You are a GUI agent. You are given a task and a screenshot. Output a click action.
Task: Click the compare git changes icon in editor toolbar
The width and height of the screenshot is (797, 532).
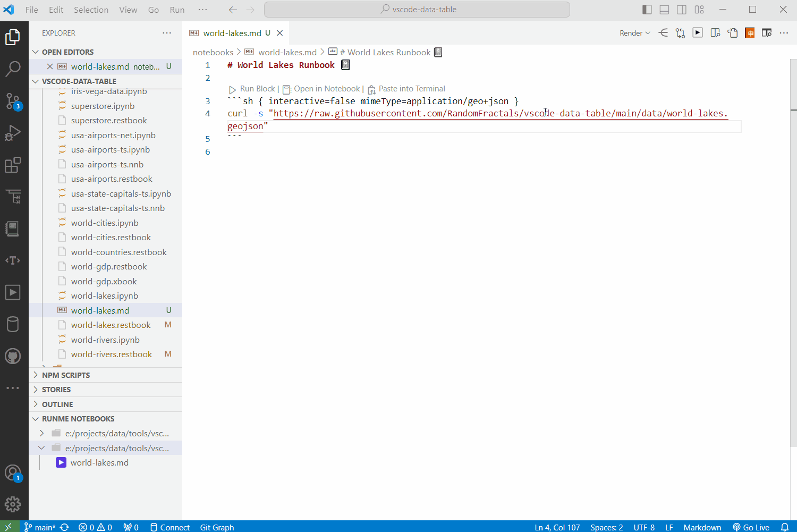680,33
